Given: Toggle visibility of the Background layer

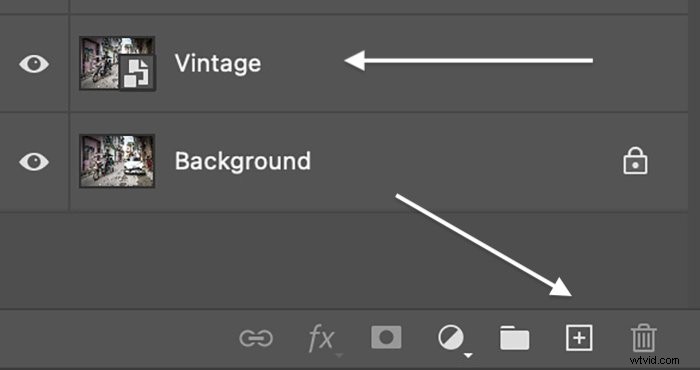Looking at the screenshot, I should coord(34,161).
